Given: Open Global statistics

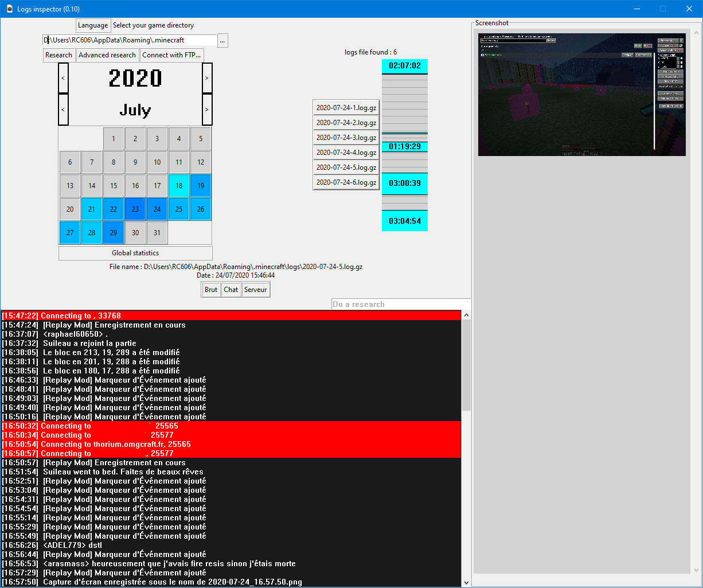Looking at the screenshot, I should [x=135, y=252].
